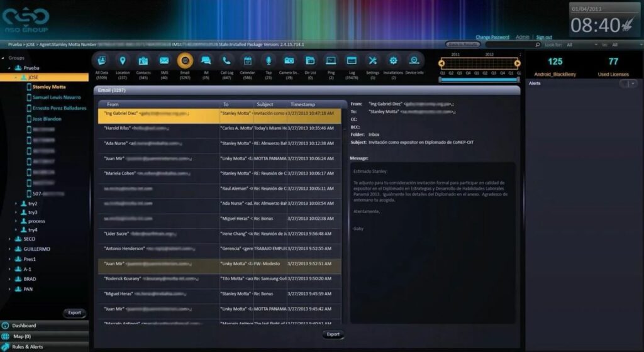Screen dimensions: 644x352
Task: Click the Change Password link
Action: [x=492, y=37]
